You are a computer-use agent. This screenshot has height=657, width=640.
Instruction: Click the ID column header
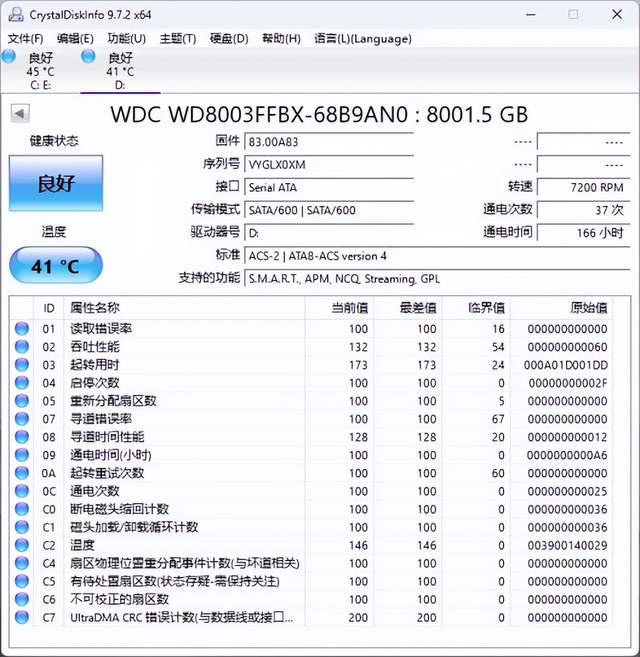click(49, 308)
